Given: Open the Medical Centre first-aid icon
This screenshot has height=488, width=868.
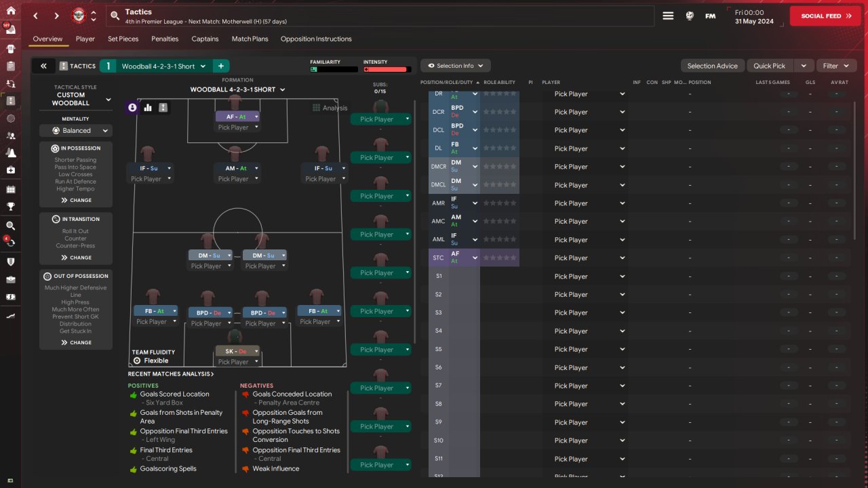Looking at the screenshot, I should pos(10,169).
